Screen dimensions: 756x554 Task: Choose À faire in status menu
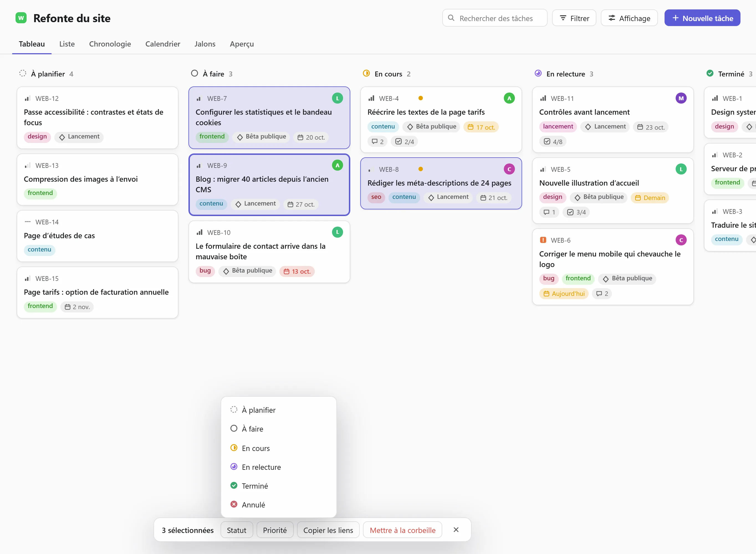[279, 429]
